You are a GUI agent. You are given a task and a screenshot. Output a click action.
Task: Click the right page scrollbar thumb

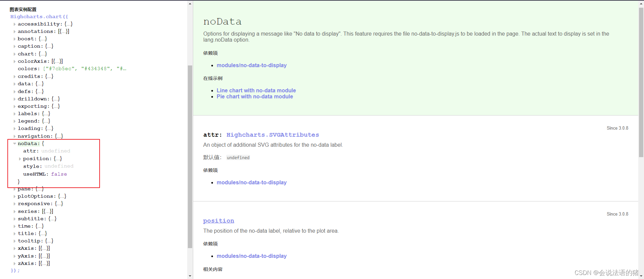[641, 82]
